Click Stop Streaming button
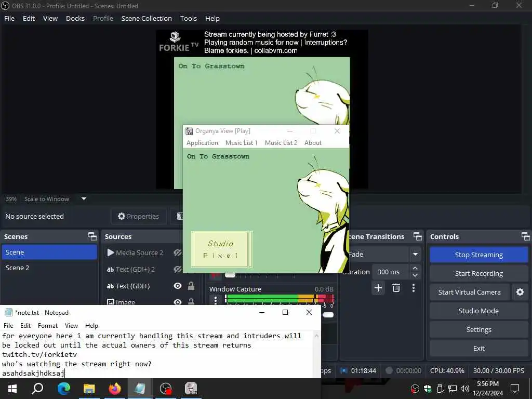Viewport: 532px width, 399px height. click(478, 255)
